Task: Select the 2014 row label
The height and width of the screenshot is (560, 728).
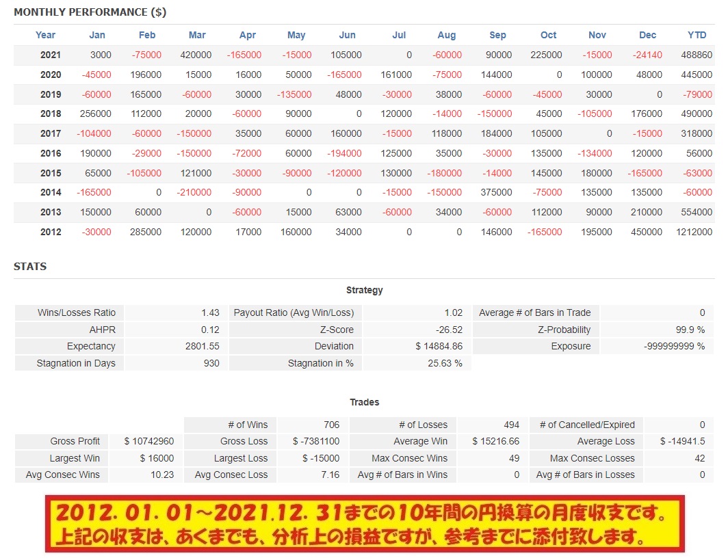Action: pos(51,193)
